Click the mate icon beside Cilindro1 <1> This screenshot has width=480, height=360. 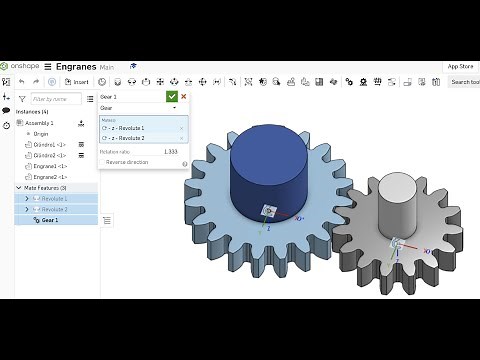point(81,145)
